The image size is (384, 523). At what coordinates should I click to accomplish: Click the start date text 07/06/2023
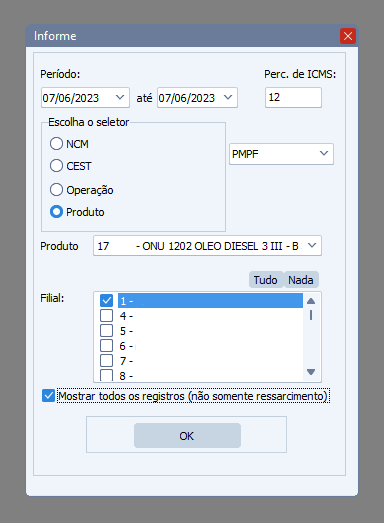[x=71, y=98]
